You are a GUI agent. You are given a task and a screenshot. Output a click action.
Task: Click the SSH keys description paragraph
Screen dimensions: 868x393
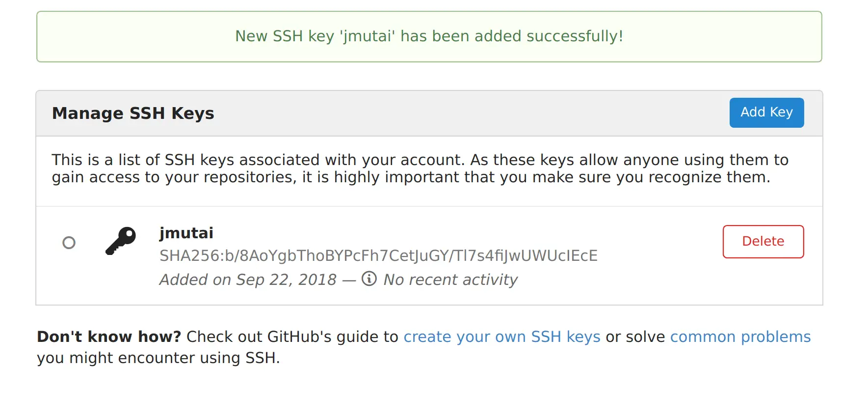tap(420, 168)
